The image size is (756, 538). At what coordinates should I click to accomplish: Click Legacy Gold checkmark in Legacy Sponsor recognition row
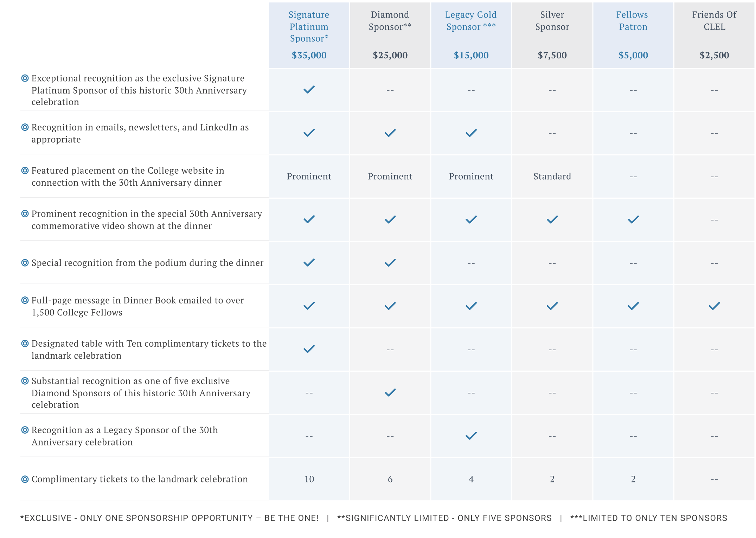point(471,436)
